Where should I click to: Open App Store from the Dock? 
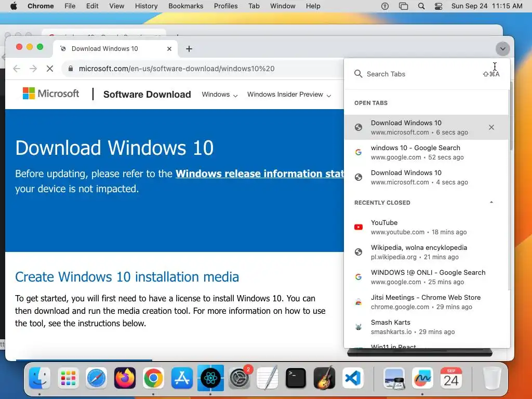pyautogui.click(x=182, y=378)
